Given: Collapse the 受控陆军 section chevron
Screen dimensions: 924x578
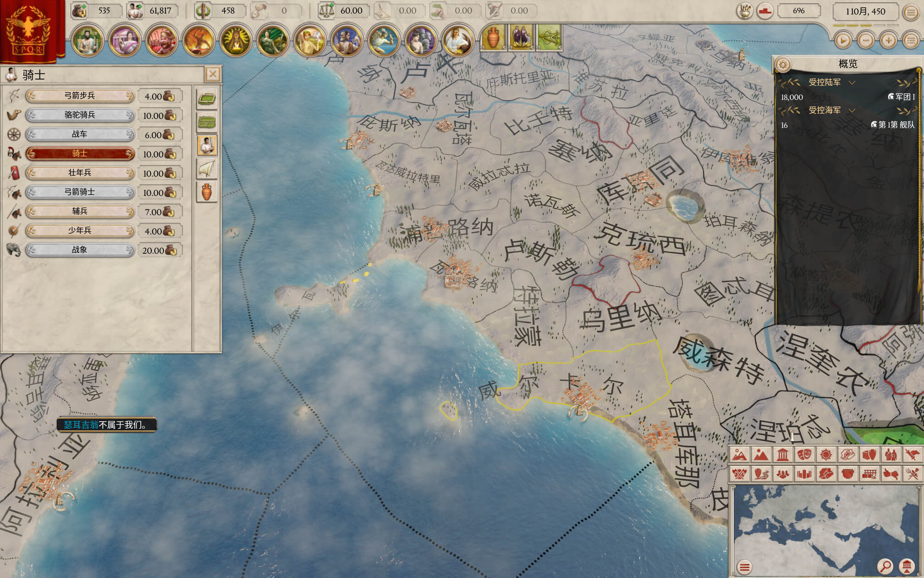Looking at the screenshot, I should point(852,83).
